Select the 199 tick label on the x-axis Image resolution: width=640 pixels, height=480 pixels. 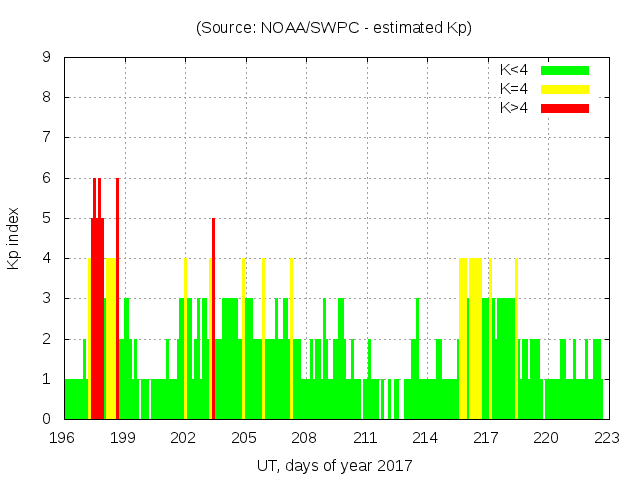(124, 438)
